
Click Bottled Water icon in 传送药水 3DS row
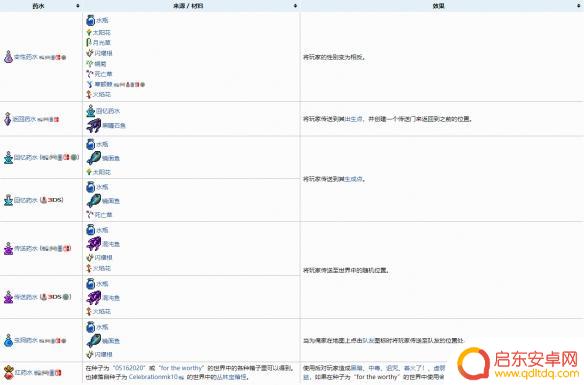[x=91, y=284]
